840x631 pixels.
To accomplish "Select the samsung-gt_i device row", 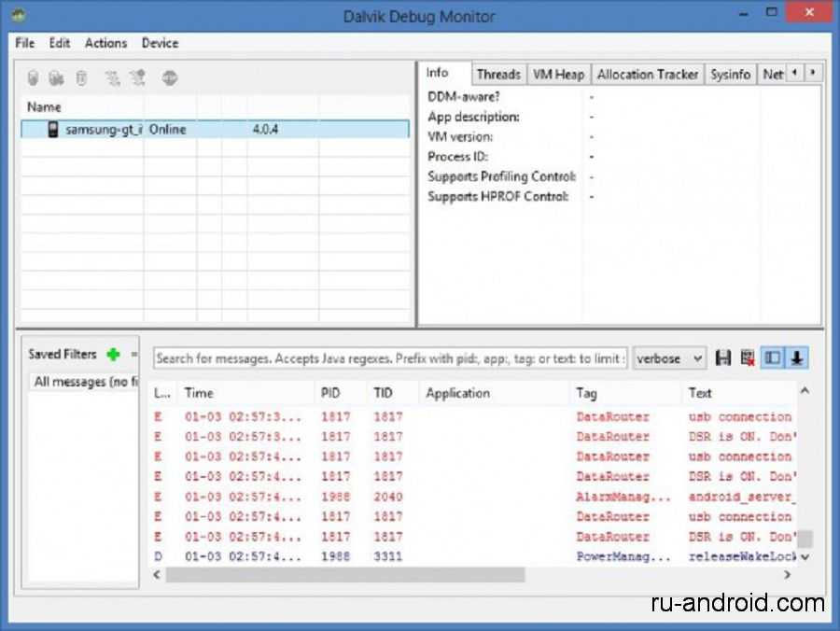I will 215,129.
